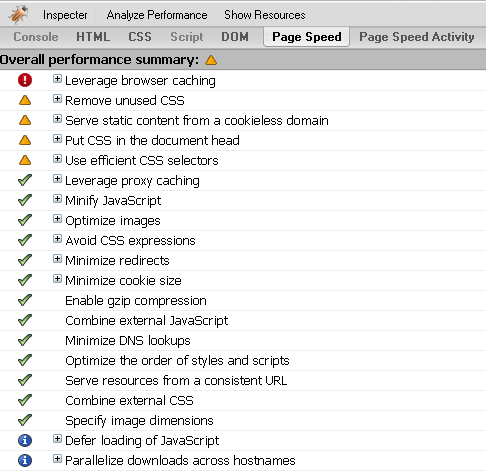
Task: Click checkmark beside Serve resources from consistent URL
Action: (x=25, y=380)
